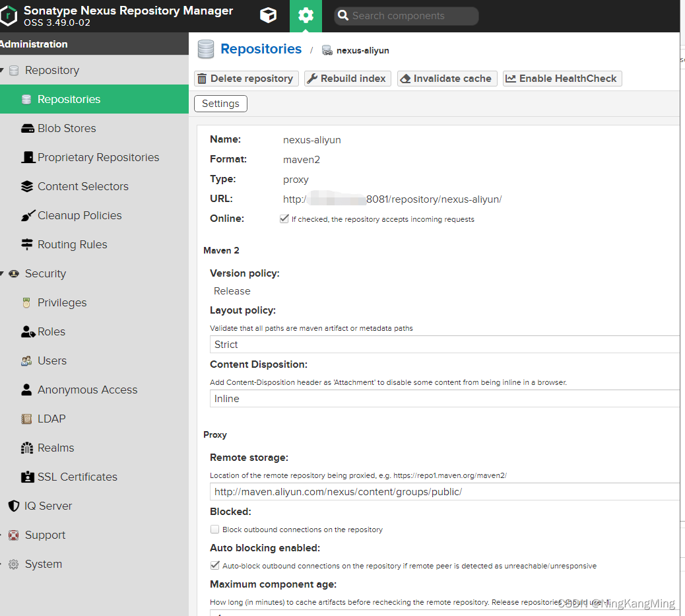Click the Routing Rules signpost icon
Viewport: 685px width, 616px height.
pos(27,244)
